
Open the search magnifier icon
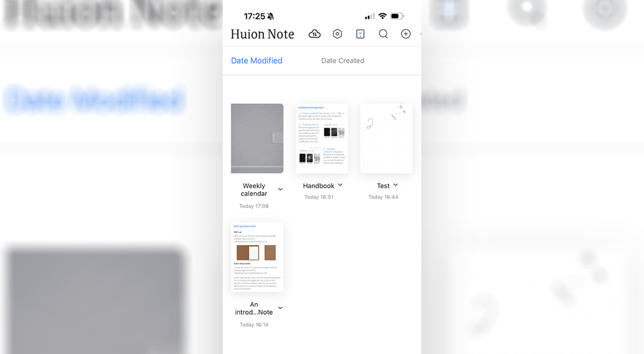[x=383, y=34]
